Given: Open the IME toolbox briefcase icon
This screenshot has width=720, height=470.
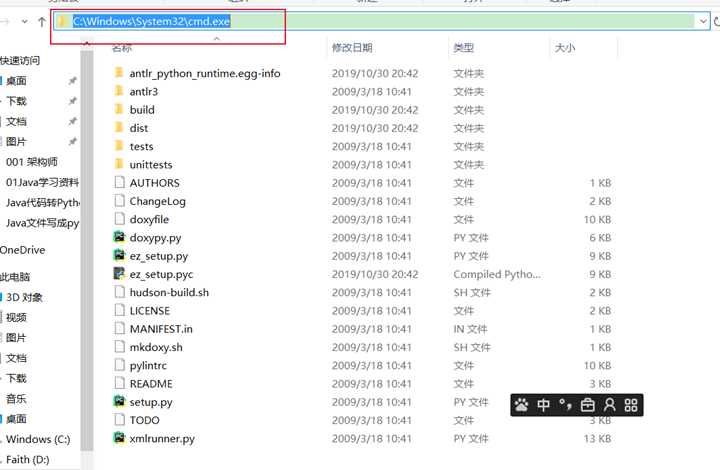Looking at the screenshot, I should (587, 405).
